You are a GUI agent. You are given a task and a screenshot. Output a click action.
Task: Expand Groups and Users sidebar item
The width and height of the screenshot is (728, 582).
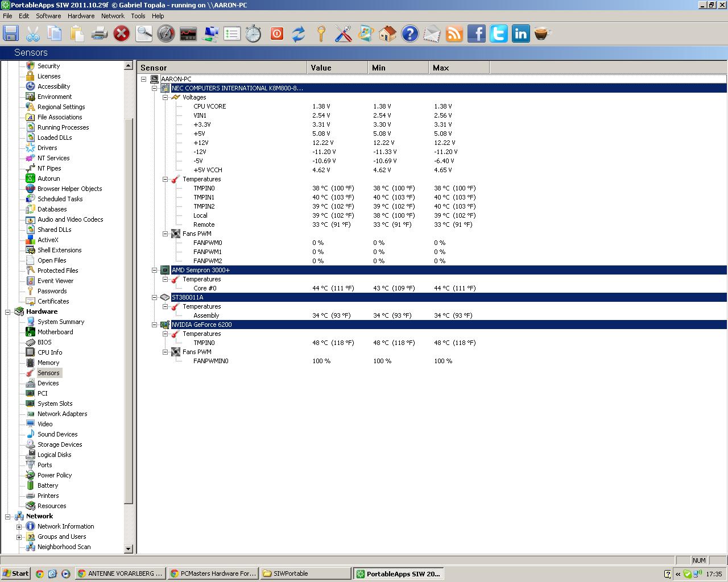click(x=19, y=537)
